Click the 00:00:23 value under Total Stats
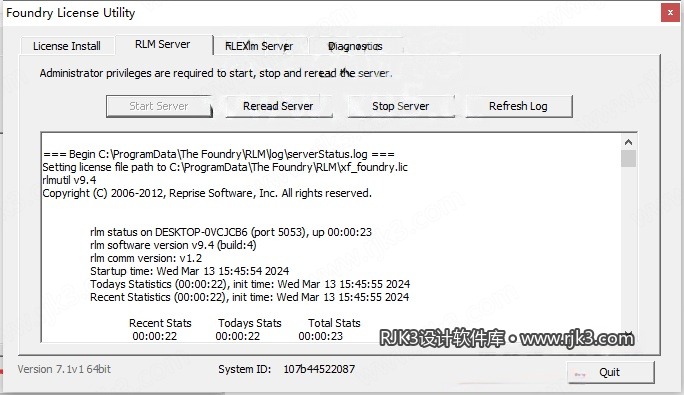 [x=321, y=336]
